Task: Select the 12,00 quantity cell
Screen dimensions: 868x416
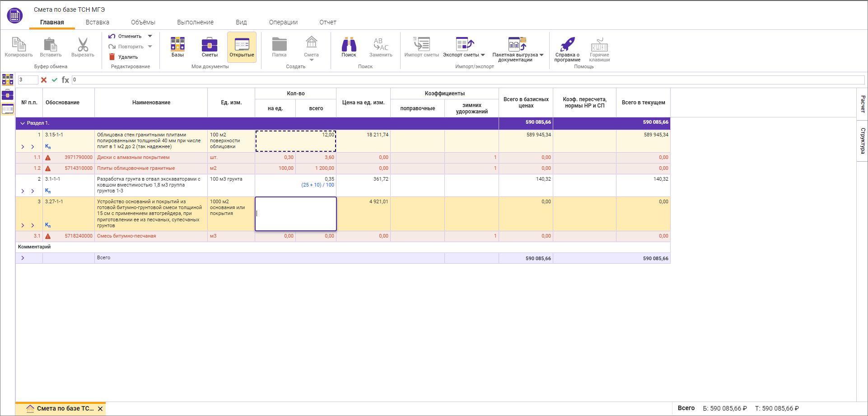Action: (x=296, y=141)
